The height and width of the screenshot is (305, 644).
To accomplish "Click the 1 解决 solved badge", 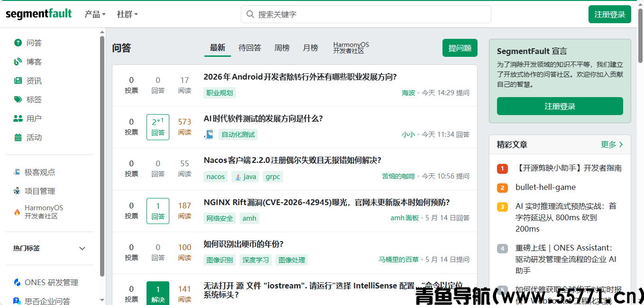I will pos(158,293).
